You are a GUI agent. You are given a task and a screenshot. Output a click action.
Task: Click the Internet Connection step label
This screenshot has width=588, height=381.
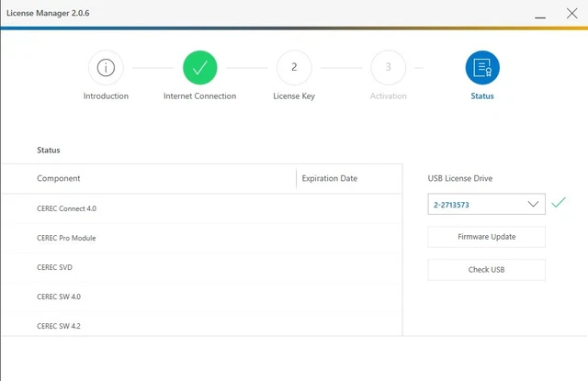pos(199,95)
